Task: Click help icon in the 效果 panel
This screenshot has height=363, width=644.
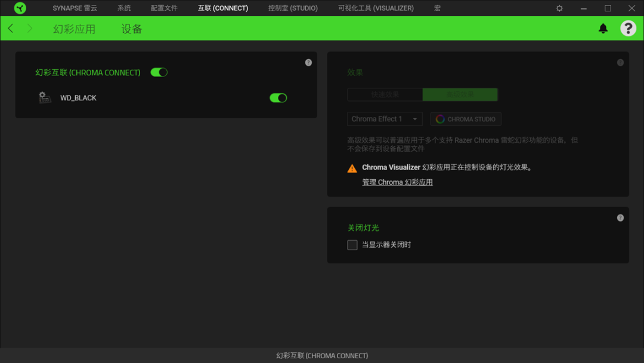Action: 620,63
